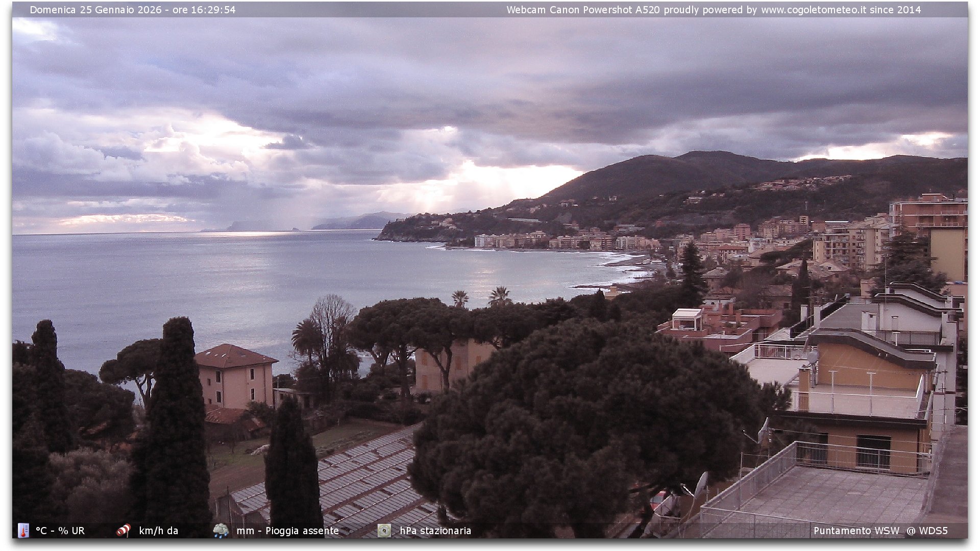980x551 pixels.
Task: Click the thermometer temperature icon
Action: [23, 531]
